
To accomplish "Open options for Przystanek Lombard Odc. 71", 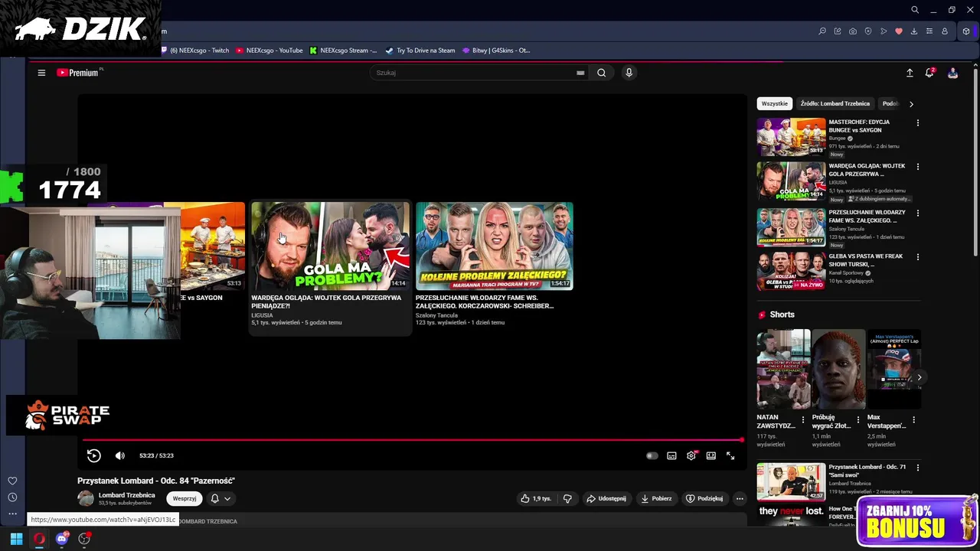I will [x=917, y=468].
